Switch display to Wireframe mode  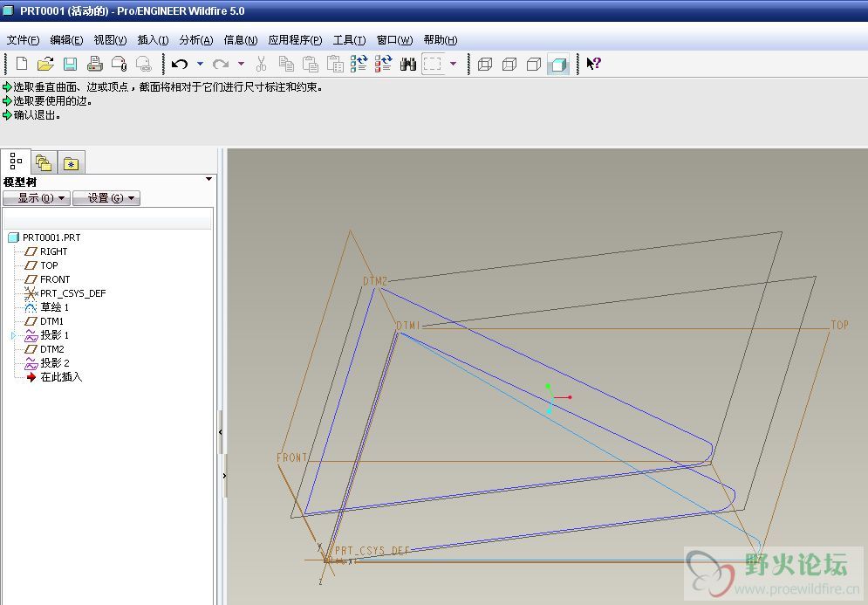485,65
